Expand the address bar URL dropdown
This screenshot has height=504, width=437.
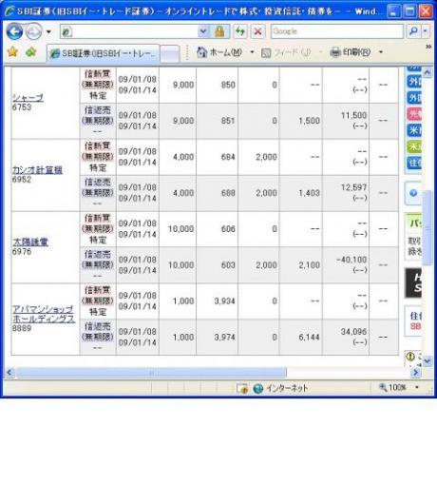click(202, 31)
